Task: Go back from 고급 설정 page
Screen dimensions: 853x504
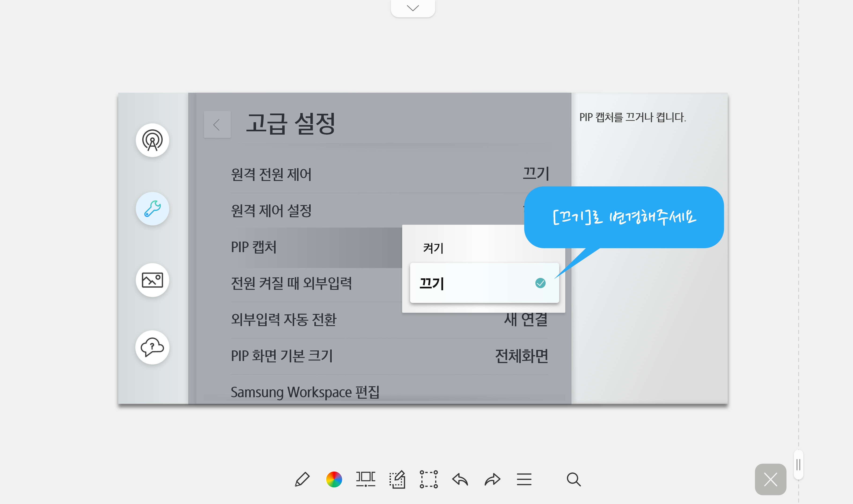Action: coord(217,125)
